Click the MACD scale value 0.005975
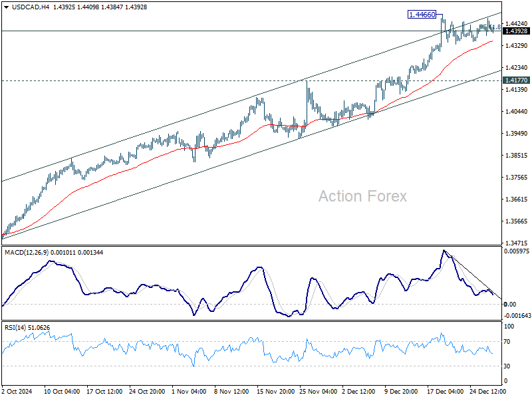The height and width of the screenshot is (399, 532). tap(517, 251)
